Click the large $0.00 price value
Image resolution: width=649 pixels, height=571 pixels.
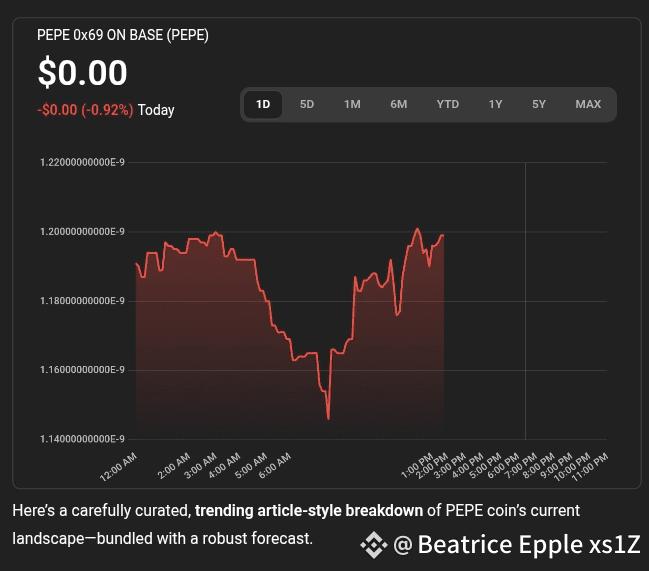point(82,73)
